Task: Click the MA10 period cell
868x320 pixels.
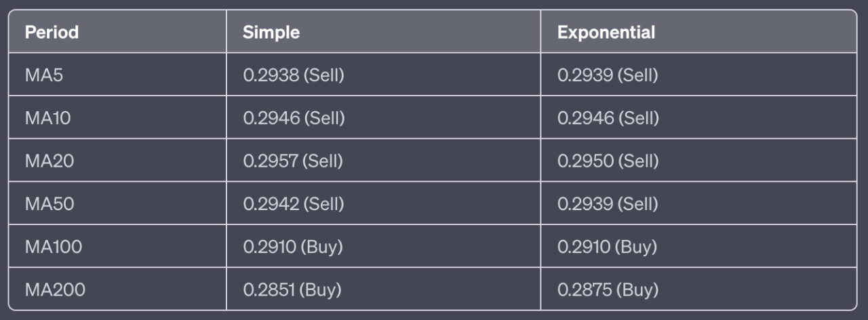Action: [x=47, y=118]
